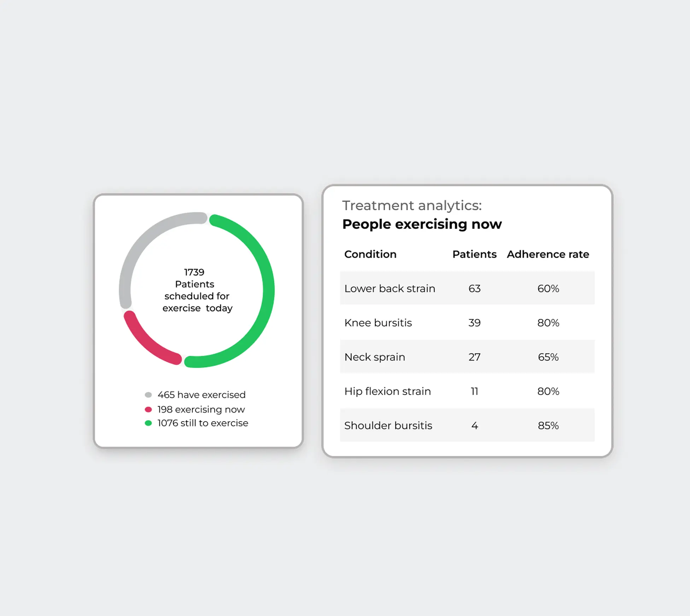Click the 1739 patients scheduled center text

(x=197, y=290)
